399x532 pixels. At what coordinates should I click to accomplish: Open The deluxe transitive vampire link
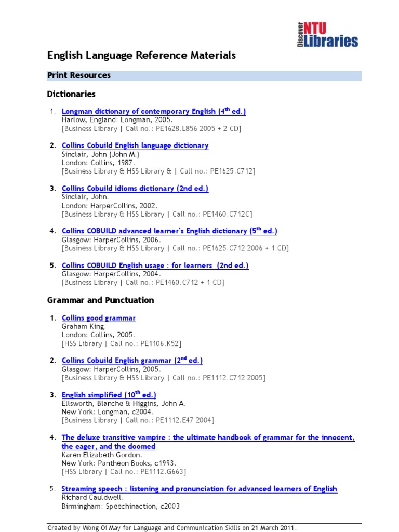tap(208, 442)
